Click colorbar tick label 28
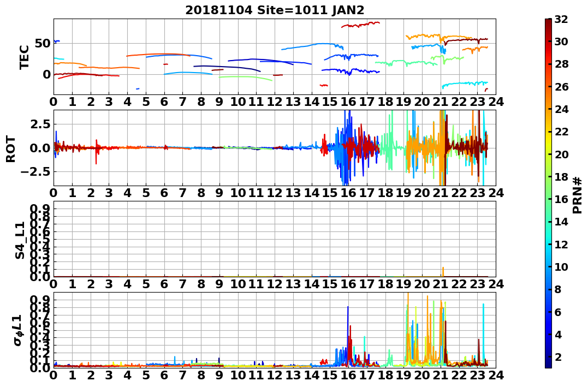 [x=561, y=64]
